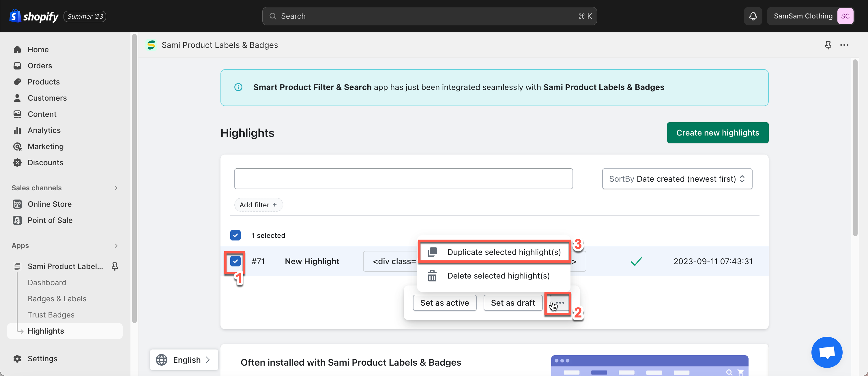The height and width of the screenshot is (376, 868).
Task: Click Create new highlights button
Action: (718, 133)
